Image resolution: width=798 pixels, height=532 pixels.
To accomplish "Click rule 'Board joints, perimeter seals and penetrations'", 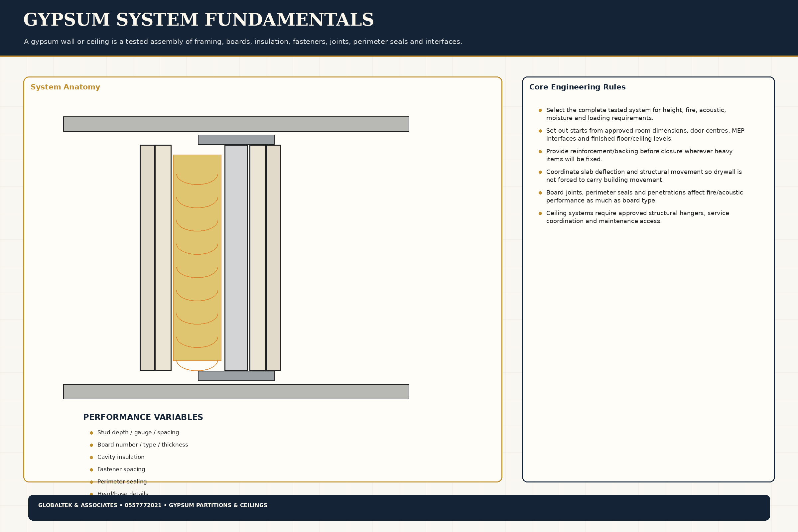I will click(644, 197).
